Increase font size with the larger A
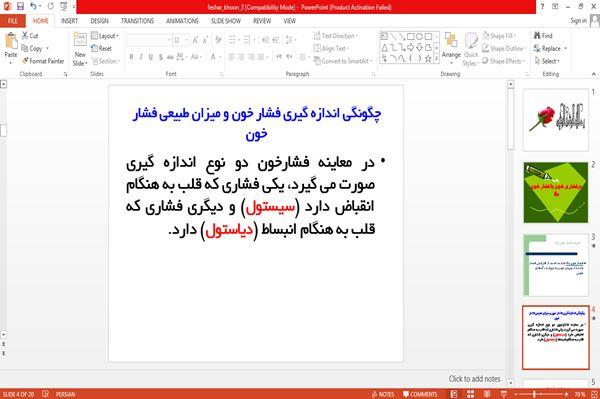This screenshot has width=600, height=399. pyautogui.click(x=196, y=40)
